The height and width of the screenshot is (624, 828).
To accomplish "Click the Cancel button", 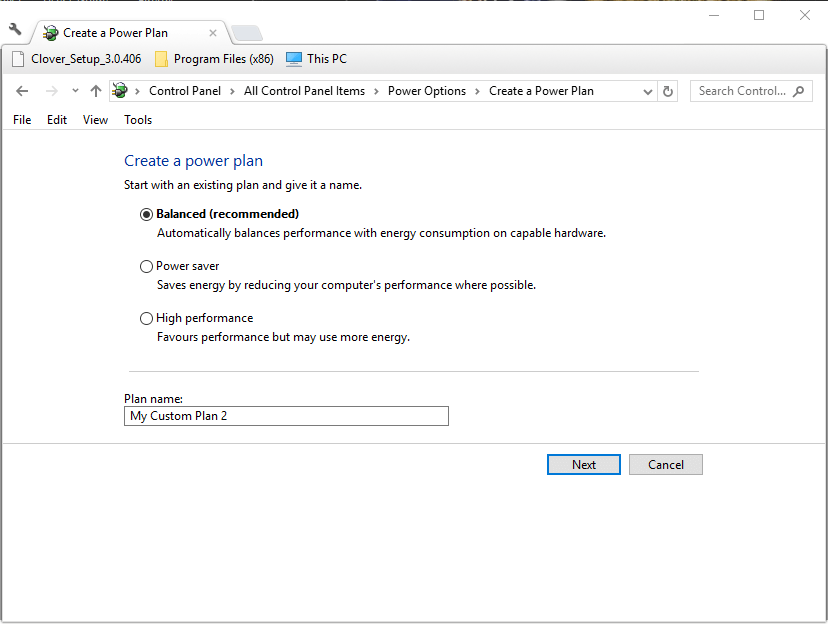I will click(666, 465).
